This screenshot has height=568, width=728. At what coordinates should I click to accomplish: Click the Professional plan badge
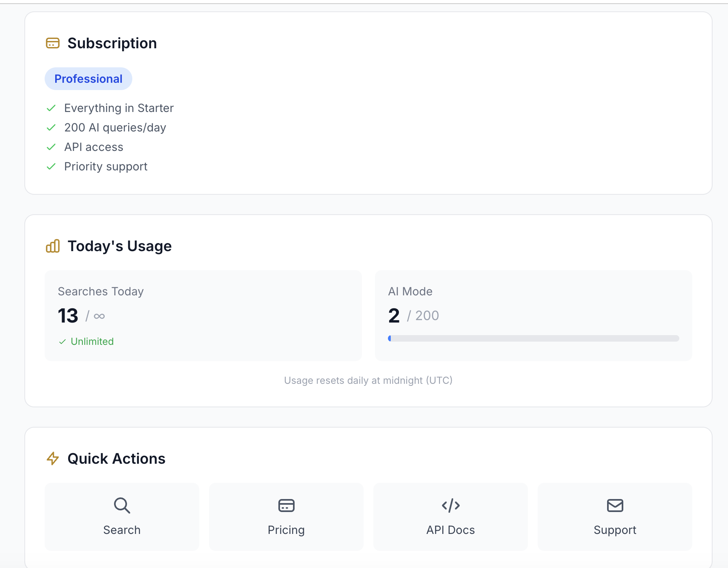tap(88, 79)
